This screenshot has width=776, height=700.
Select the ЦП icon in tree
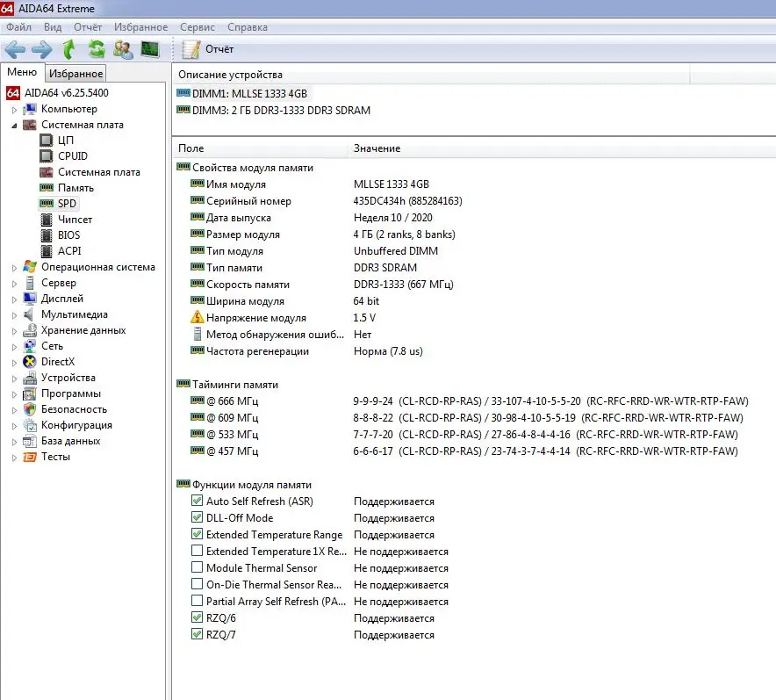coord(46,141)
